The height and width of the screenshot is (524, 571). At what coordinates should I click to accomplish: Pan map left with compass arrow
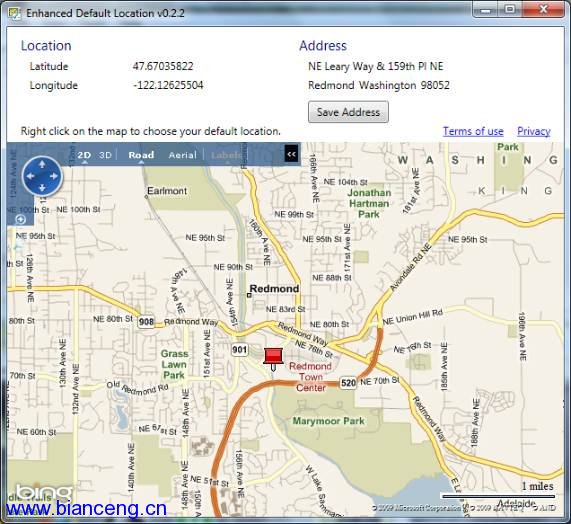pyautogui.click(x=30, y=176)
